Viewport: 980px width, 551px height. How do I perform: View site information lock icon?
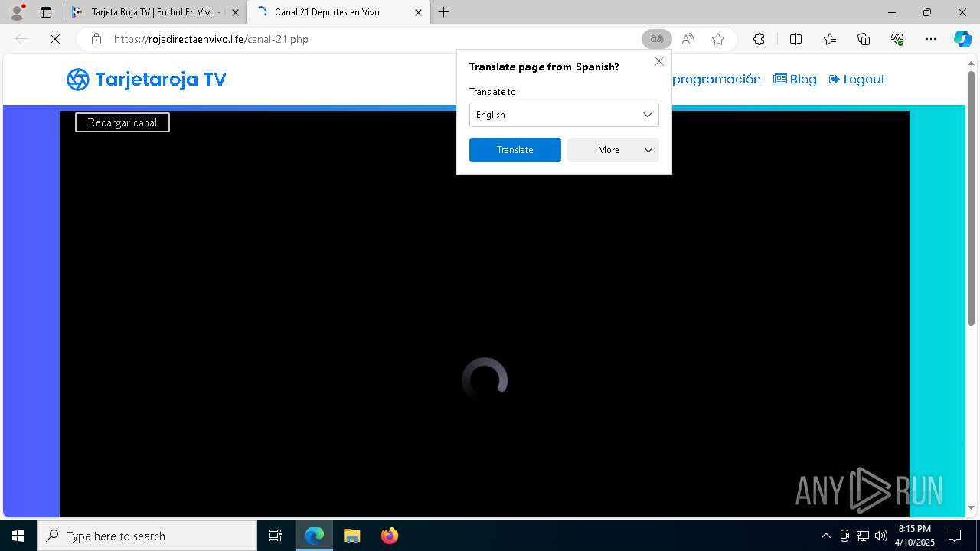coord(96,39)
